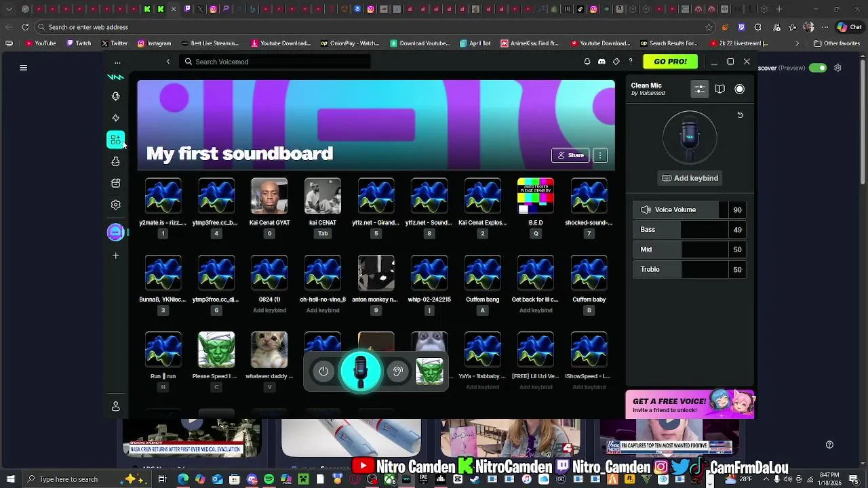Toggle hear myself ear button
Image resolution: width=868 pixels, height=488 pixels.
398,371
